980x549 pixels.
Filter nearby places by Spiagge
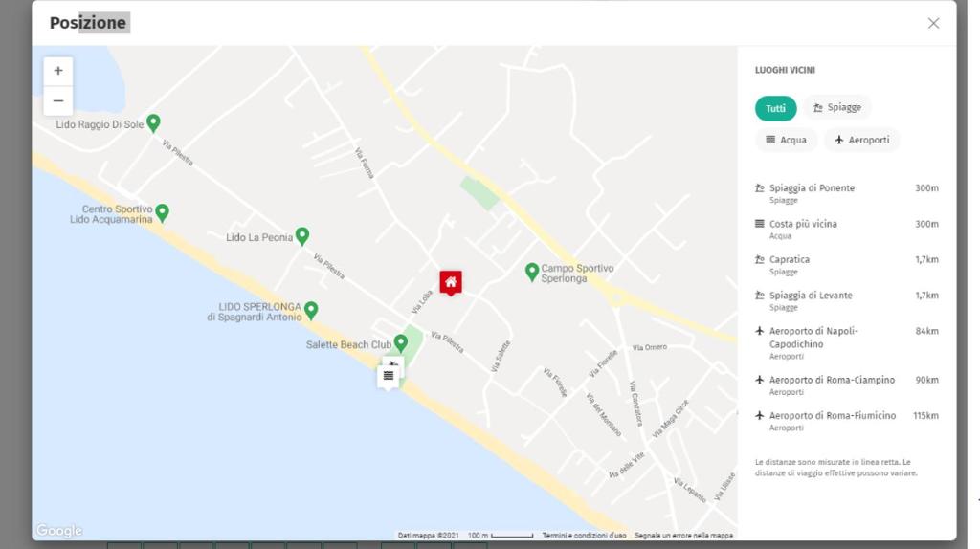[x=837, y=108]
